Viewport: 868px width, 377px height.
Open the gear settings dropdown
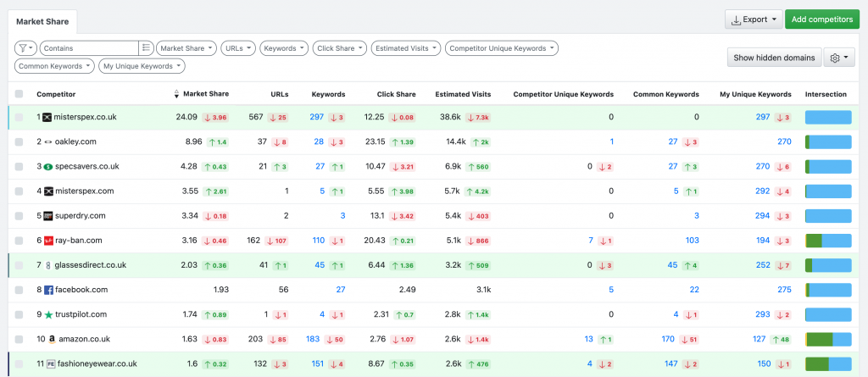pyautogui.click(x=839, y=58)
